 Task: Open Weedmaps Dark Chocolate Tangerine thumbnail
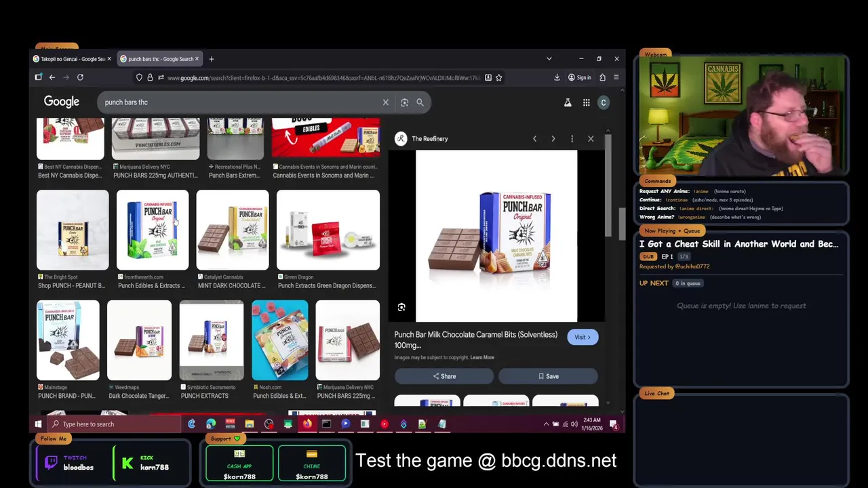(x=139, y=340)
